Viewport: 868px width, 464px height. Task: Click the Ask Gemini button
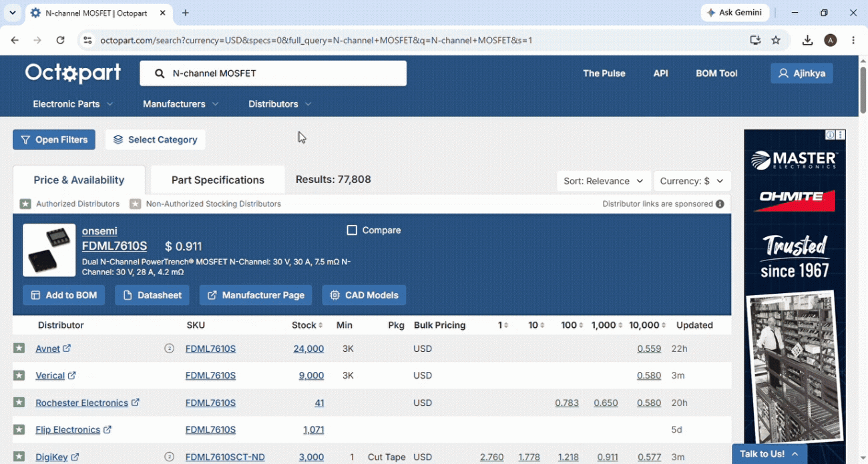[x=735, y=13]
